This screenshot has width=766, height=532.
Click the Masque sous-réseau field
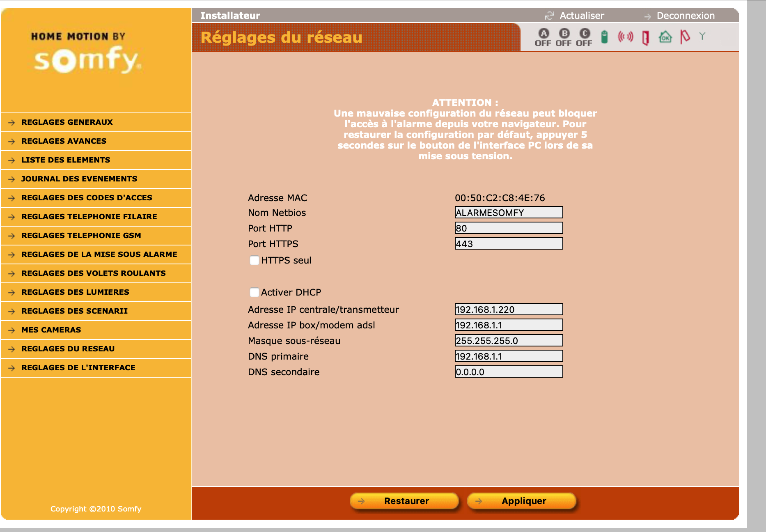tap(509, 341)
